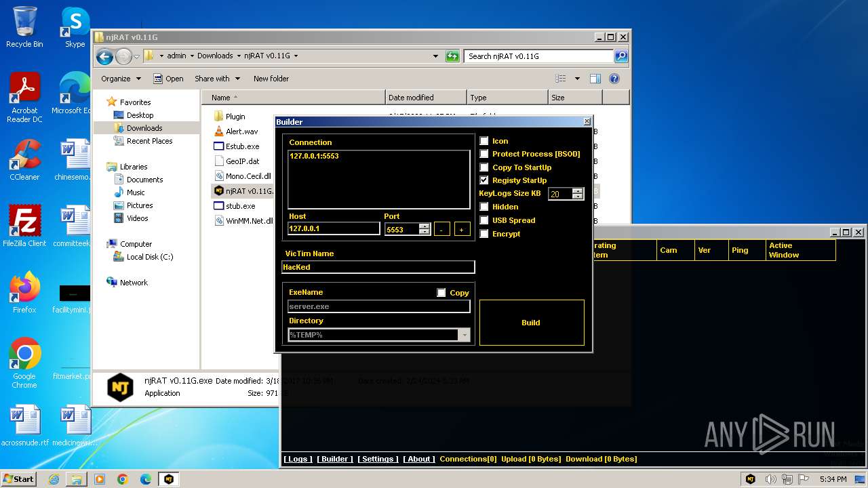Enable the Encrypt checkbox

484,234
